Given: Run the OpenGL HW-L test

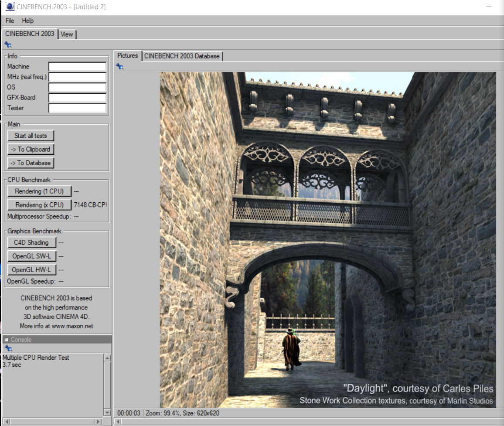Looking at the screenshot, I should tap(31, 270).
